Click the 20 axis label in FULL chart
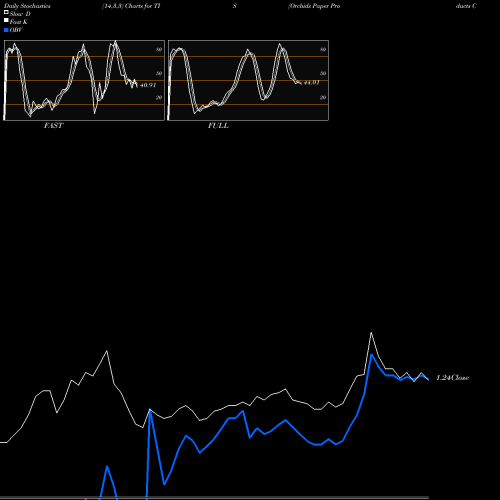Viewport: 500px width, 500px height. pos(323,97)
